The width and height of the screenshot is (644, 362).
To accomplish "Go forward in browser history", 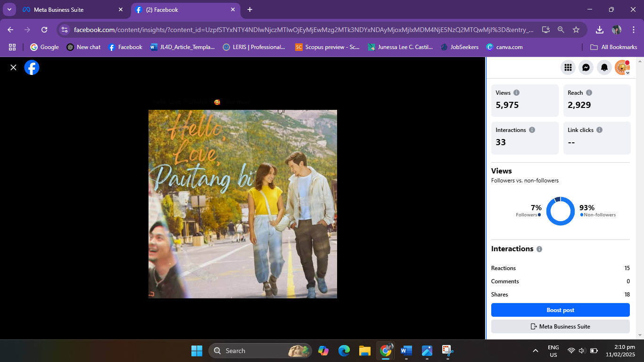I will [27, 30].
